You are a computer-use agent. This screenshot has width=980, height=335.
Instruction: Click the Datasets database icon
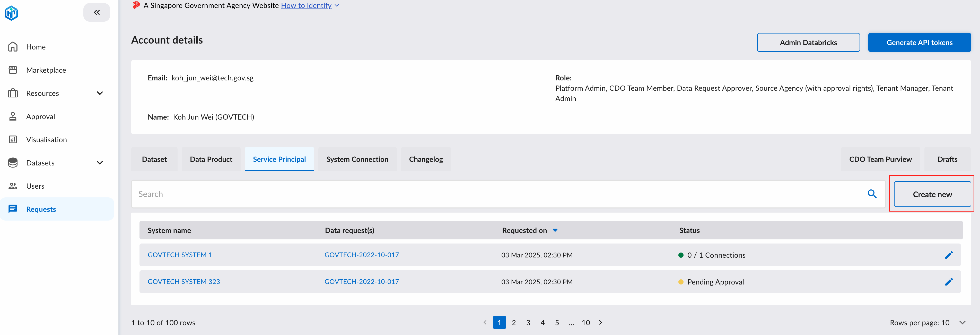click(x=13, y=163)
